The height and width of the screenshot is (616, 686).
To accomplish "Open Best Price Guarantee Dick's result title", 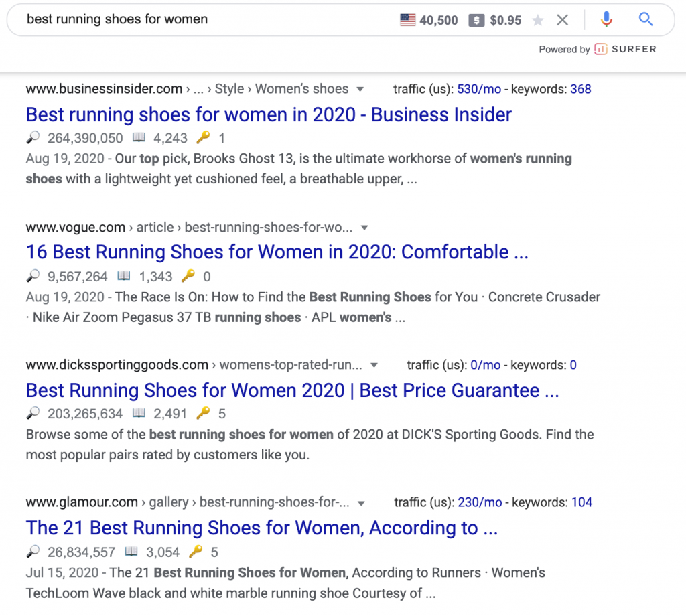I will (x=292, y=390).
